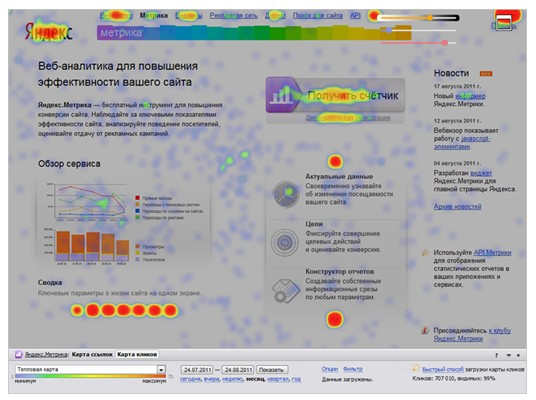Switch to the Карта кликов tab
This screenshot has width=536, height=400.
click(x=137, y=355)
